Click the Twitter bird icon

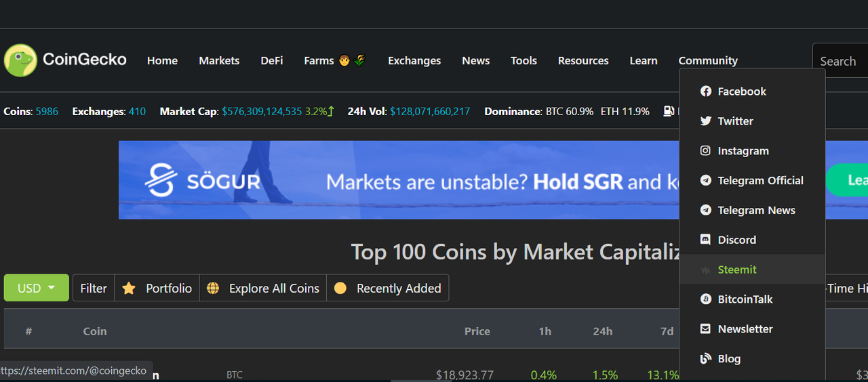tap(706, 121)
